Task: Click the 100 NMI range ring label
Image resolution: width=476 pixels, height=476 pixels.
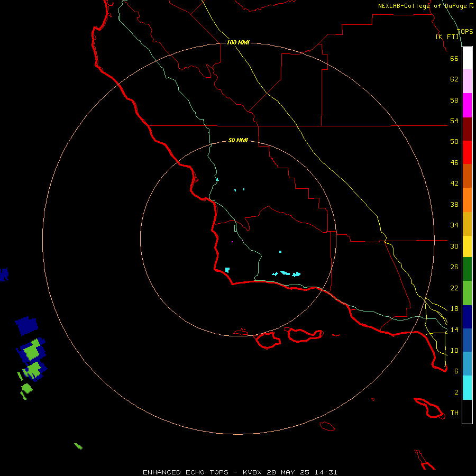Action: coord(238,42)
